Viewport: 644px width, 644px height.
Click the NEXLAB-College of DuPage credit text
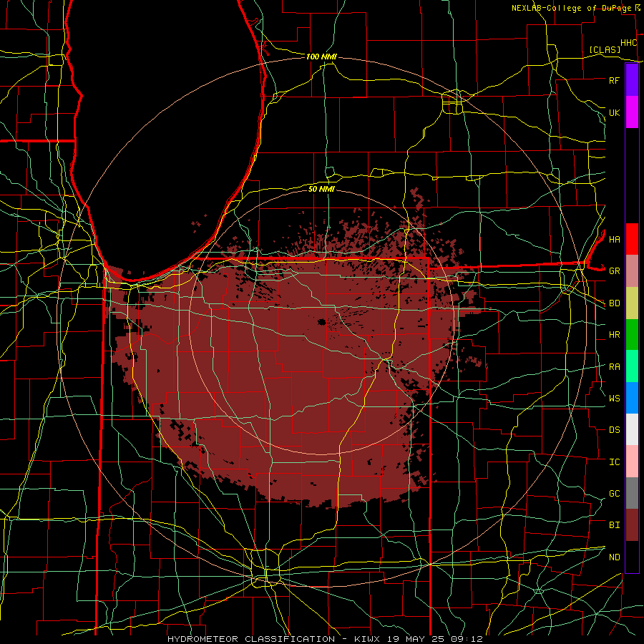point(571,8)
